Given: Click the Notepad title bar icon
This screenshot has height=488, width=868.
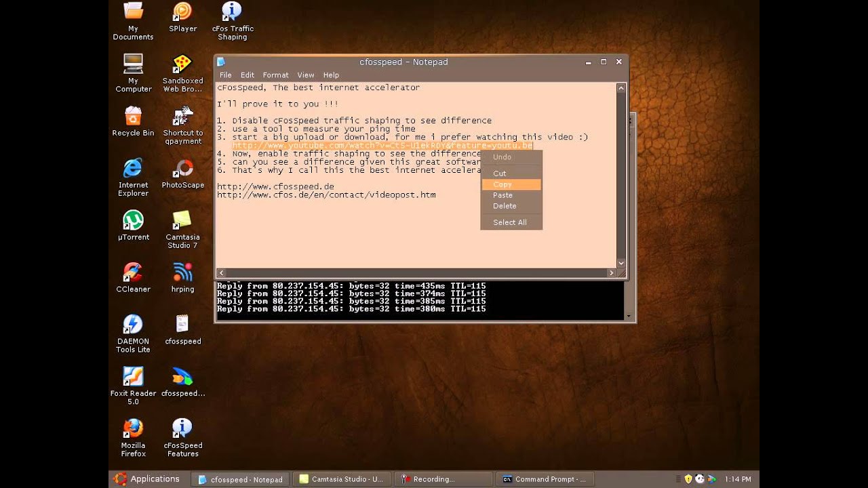Looking at the screenshot, I should click(220, 62).
